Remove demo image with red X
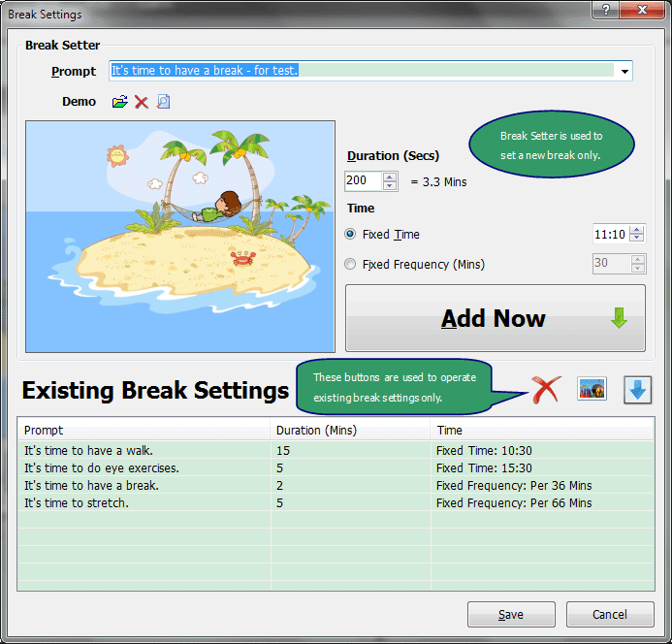 [142, 102]
